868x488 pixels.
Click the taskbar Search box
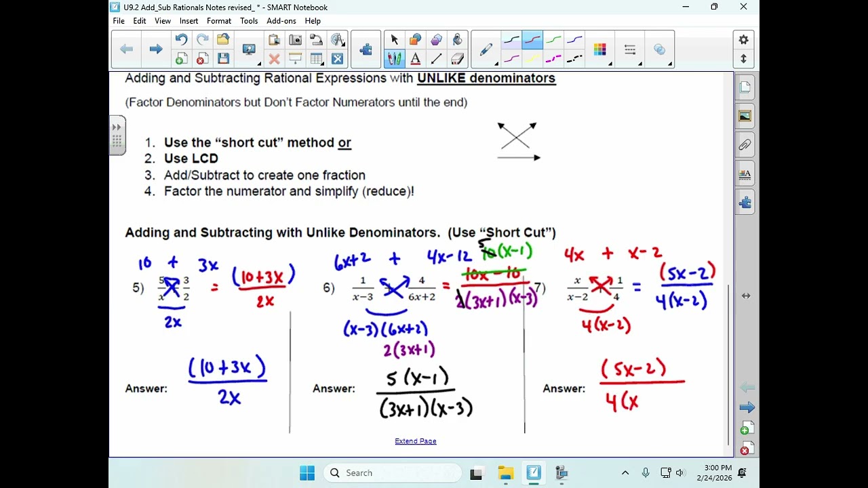point(393,473)
